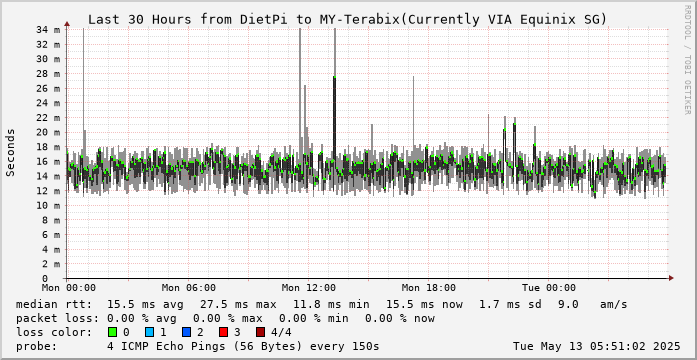Viewport: 697px width, 360px height.
Task: Click the packet loss 0.00 % avg value
Action: (x=142, y=318)
